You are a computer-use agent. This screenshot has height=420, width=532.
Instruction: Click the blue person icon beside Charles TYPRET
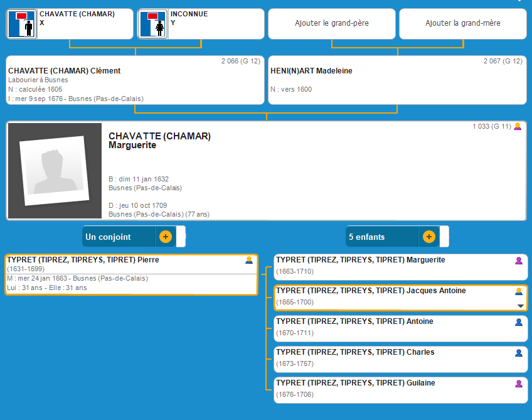(518, 352)
